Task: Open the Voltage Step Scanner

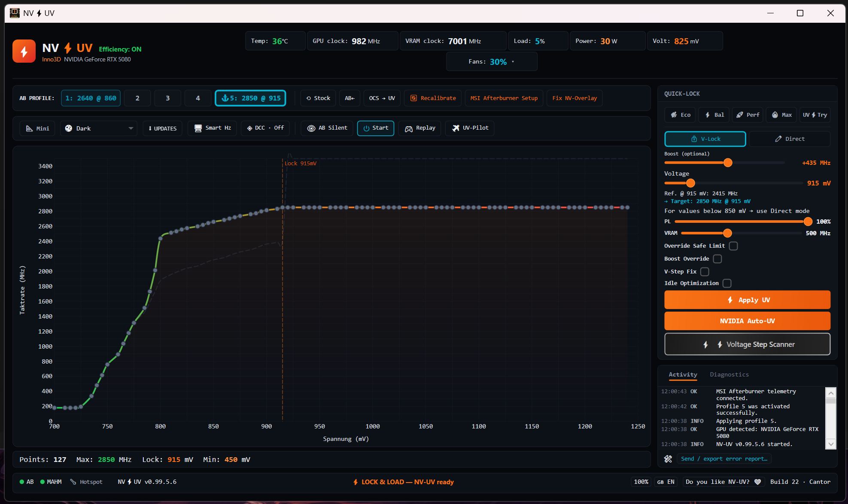Action: click(748, 344)
